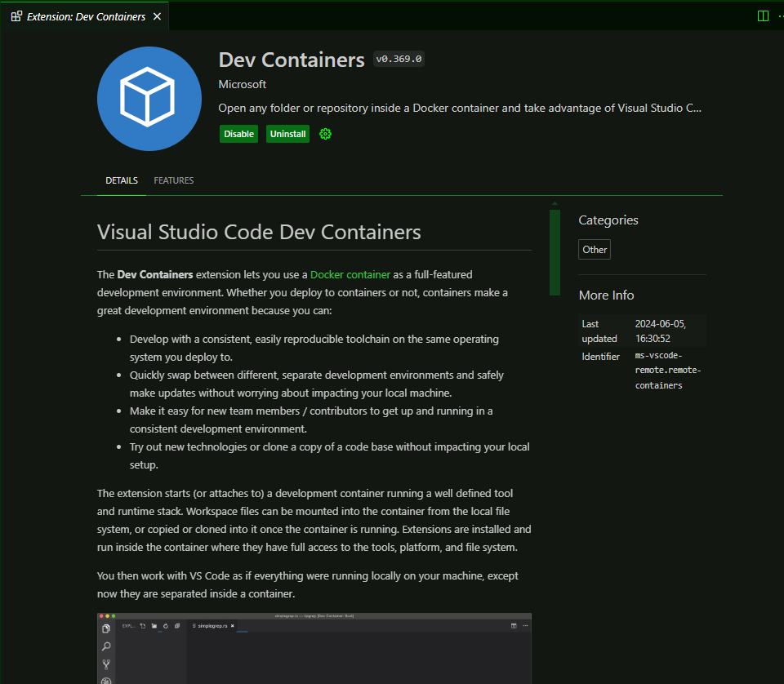The width and height of the screenshot is (784, 684).
Task: Open the green Manage gear icon
Action: tap(326, 134)
